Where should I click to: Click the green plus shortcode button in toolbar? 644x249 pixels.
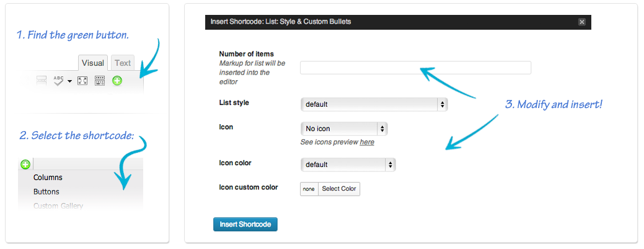pyautogui.click(x=117, y=81)
